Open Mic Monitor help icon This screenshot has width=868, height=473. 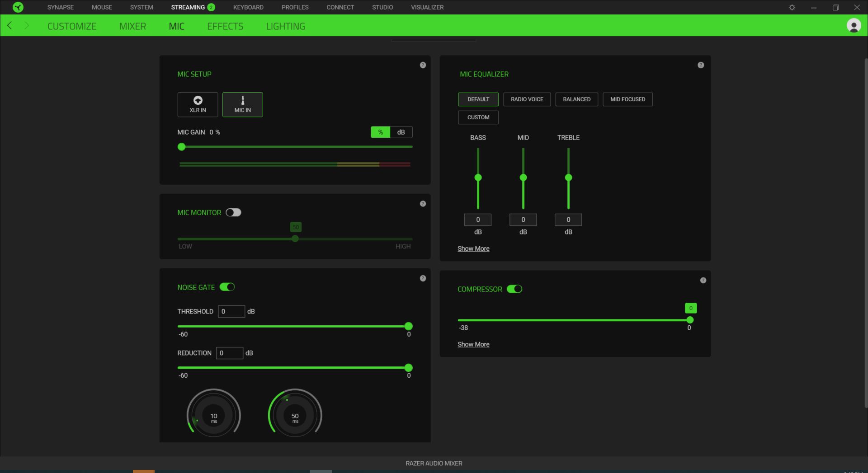pyautogui.click(x=423, y=204)
